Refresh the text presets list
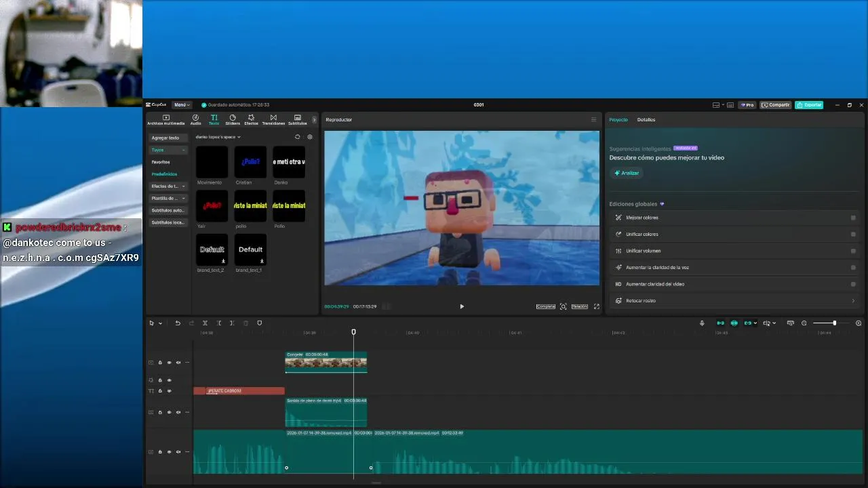This screenshot has width=868, height=488. [297, 137]
